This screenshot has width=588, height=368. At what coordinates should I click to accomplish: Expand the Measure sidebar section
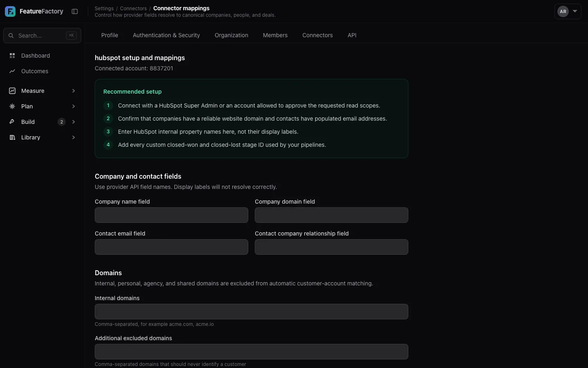pos(73,91)
